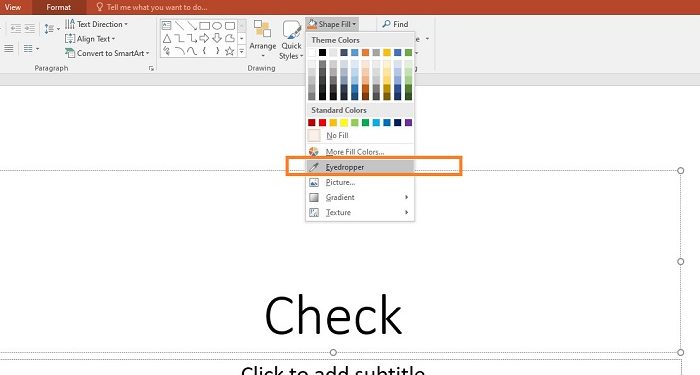700x375 pixels.
Task: Pick the dark blue standard color
Action: coord(397,122)
